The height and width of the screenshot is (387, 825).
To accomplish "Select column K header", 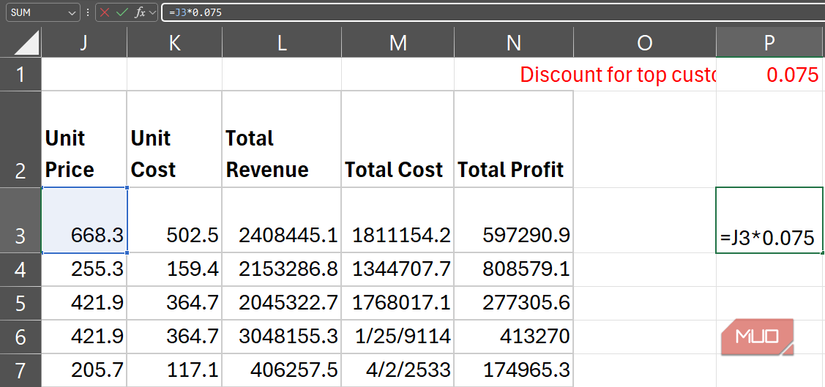I will (x=174, y=42).
